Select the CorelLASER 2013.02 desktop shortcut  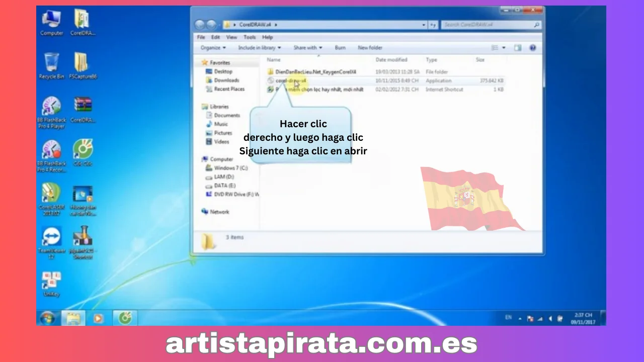coord(51,200)
